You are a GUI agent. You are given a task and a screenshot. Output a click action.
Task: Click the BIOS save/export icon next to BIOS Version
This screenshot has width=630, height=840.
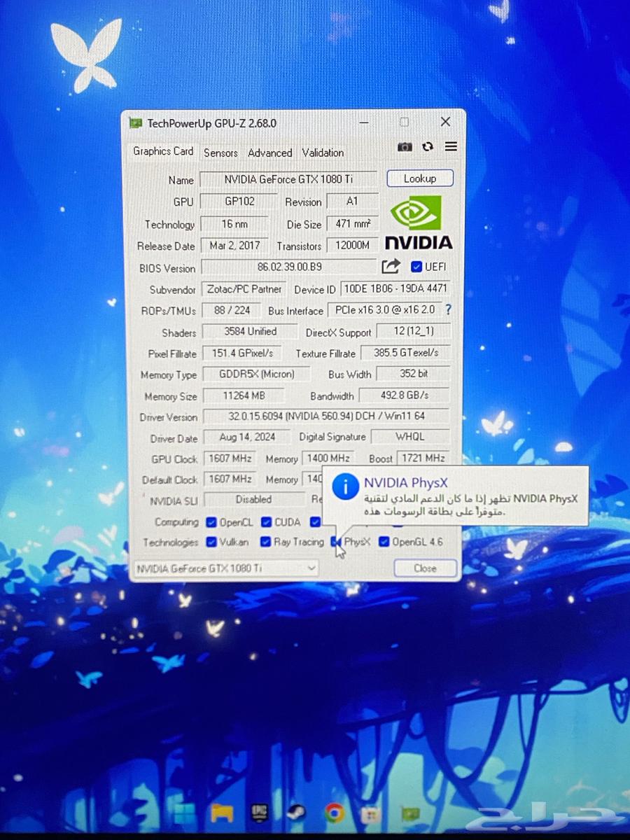(x=391, y=267)
